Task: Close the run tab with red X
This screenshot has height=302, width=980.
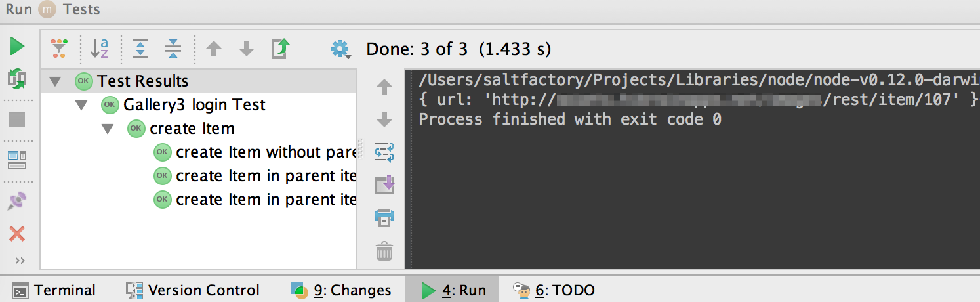Action: (x=17, y=233)
